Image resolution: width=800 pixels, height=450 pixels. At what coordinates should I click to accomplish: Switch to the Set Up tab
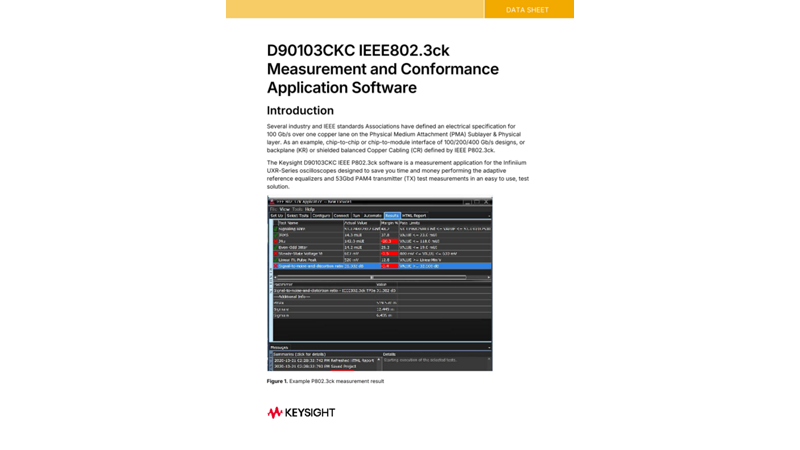pyautogui.click(x=277, y=216)
